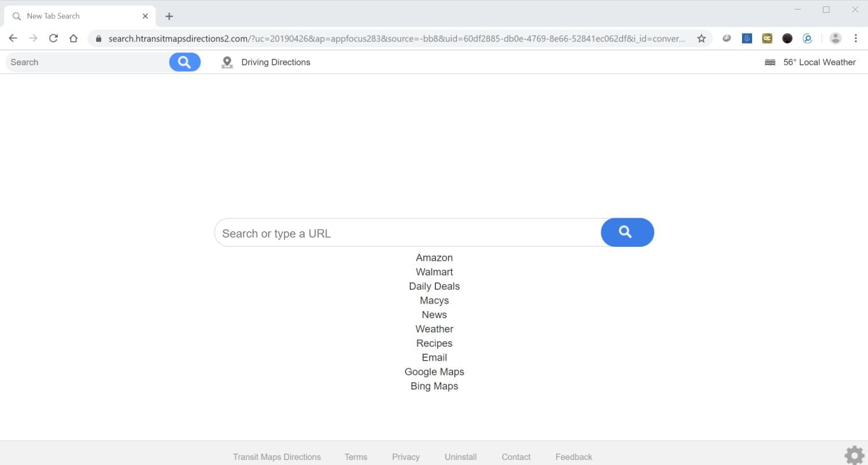Open a new browser tab
Screen dimensions: 868x465
169,16
